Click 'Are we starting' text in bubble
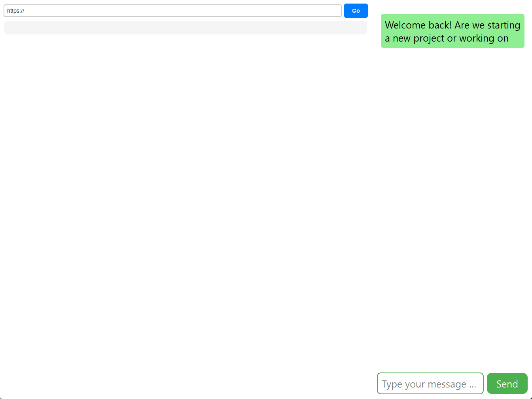Screen dimensions: 532x399 pos(487,25)
